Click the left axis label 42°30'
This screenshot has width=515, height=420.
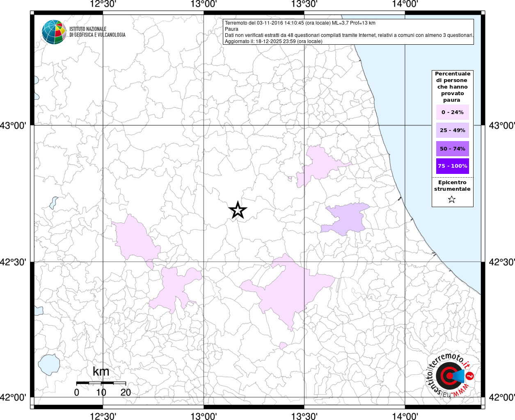click(13, 262)
